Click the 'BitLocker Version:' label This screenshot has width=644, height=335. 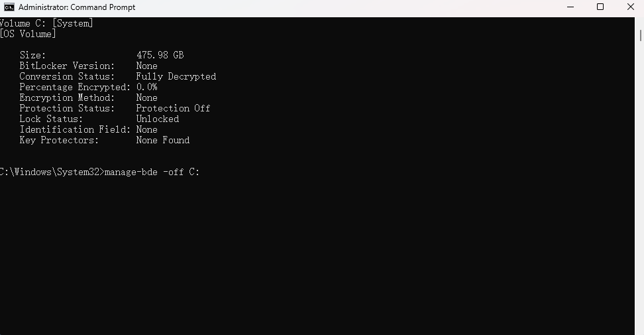pos(67,66)
